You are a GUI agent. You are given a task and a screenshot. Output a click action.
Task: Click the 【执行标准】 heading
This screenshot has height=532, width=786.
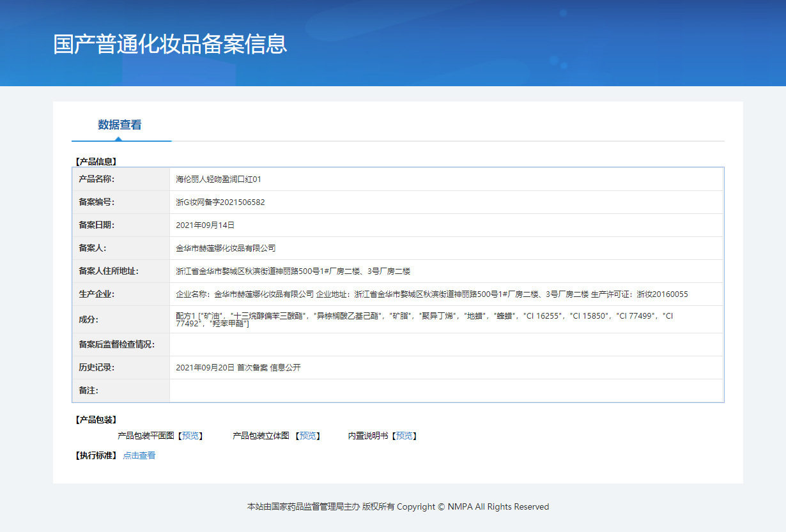pyautogui.click(x=96, y=455)
